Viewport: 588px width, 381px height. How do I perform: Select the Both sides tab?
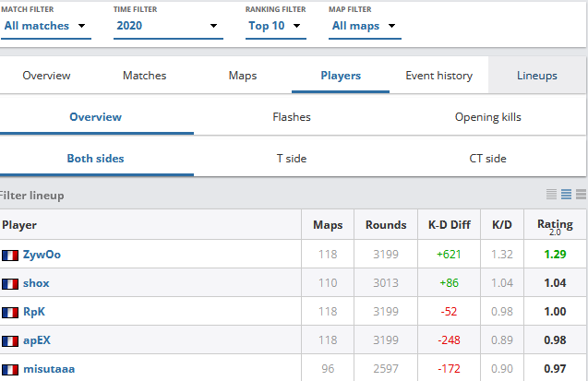coord(96,159)
